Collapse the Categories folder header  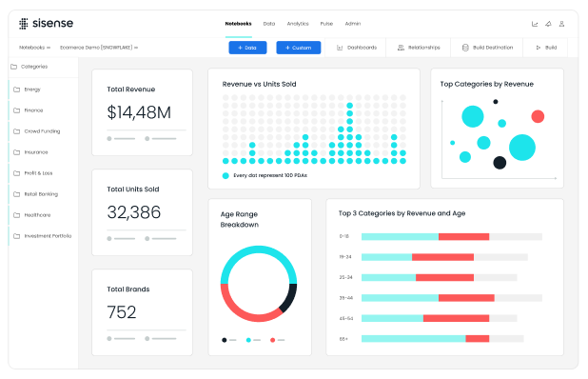point(29,67)
